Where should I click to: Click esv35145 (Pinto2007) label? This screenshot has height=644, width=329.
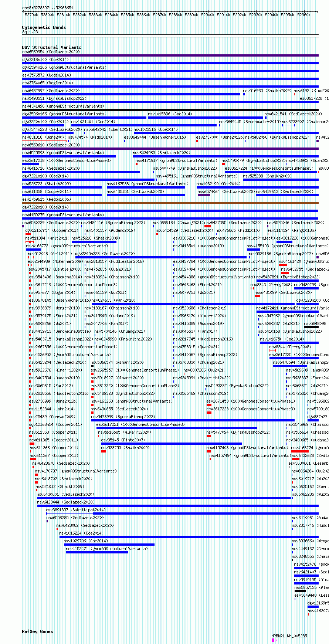123,440
